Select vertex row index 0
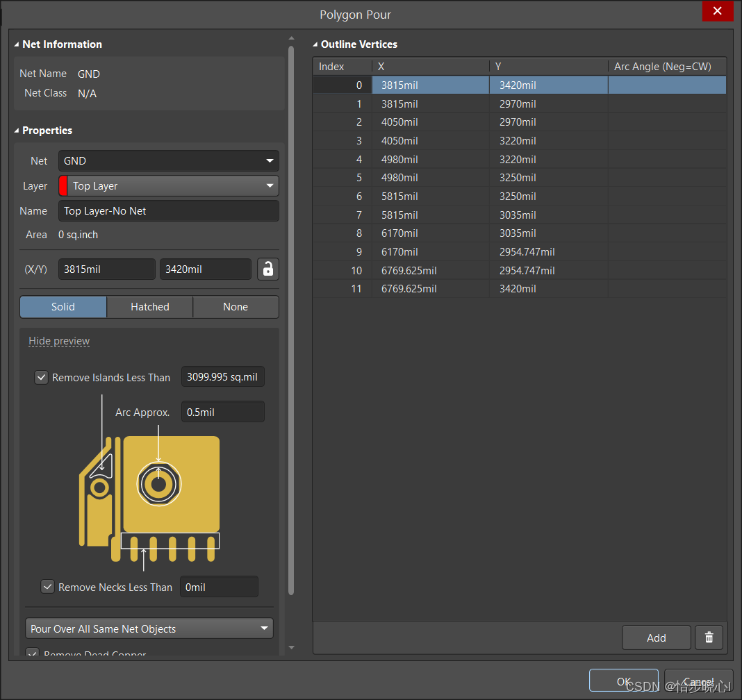Viewport: 742px width, 700px height. [x=520, y=85]
